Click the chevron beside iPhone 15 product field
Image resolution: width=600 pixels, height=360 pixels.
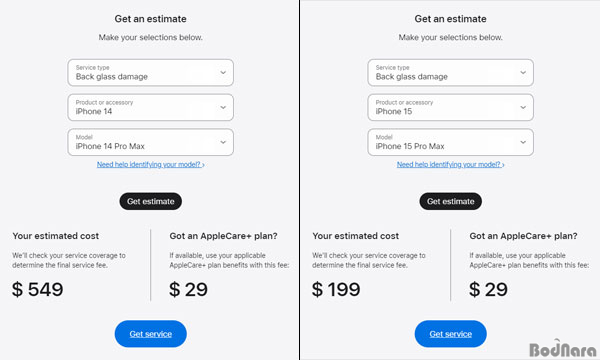click(523, 107)
